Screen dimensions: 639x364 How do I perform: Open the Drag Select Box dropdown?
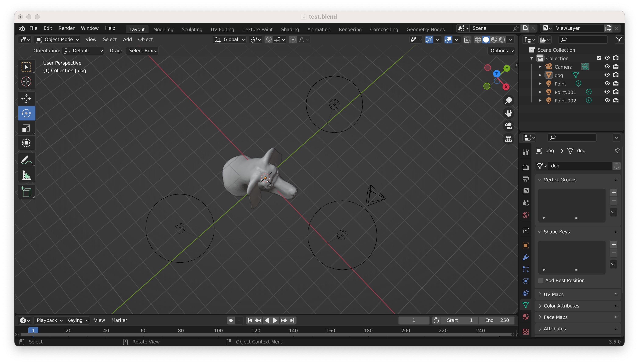[142, 51]
